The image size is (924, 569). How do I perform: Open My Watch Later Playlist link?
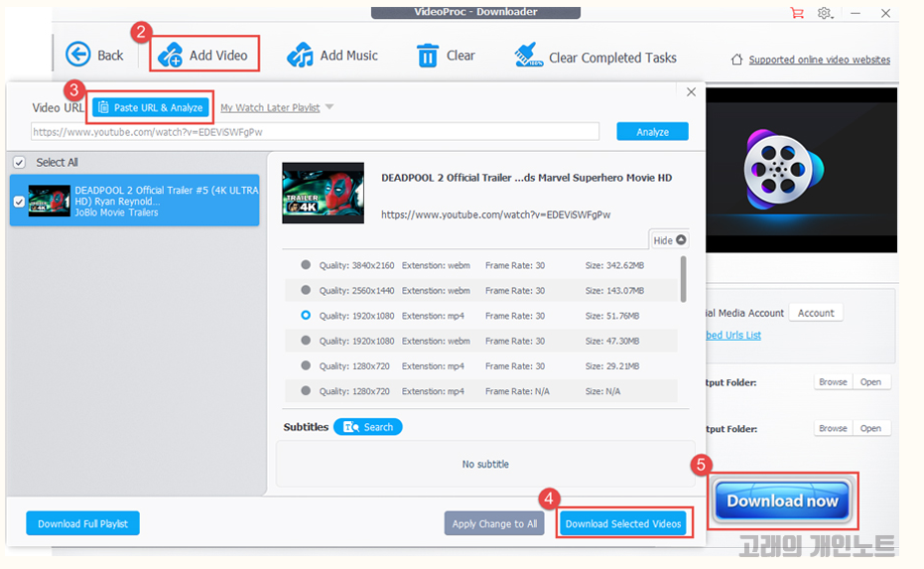pyautogui.click(x=270, y=107)
